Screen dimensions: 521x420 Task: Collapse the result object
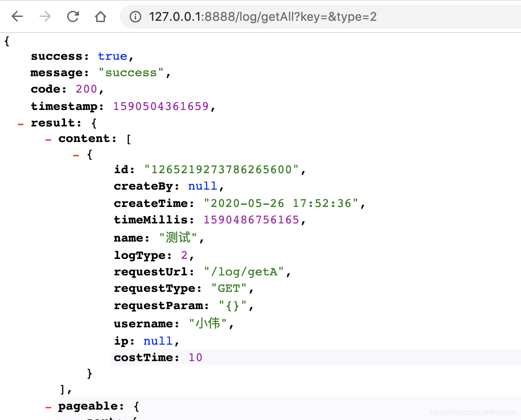point(20,124)
